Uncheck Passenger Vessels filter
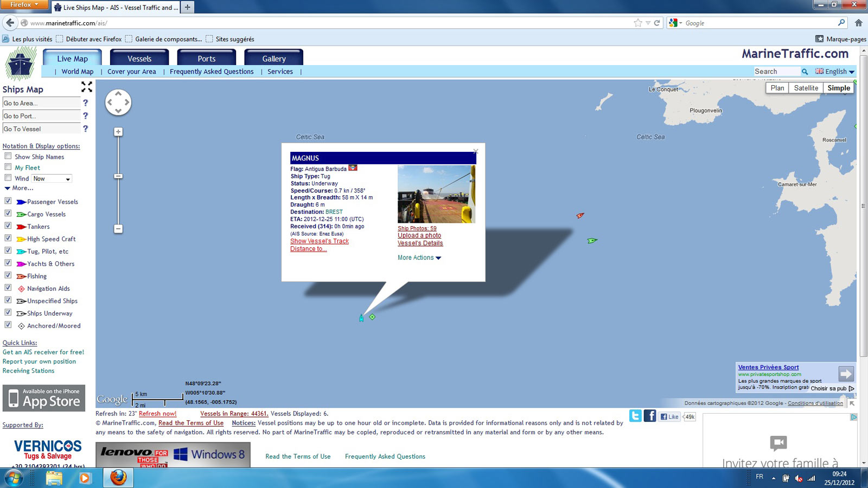 8,201
